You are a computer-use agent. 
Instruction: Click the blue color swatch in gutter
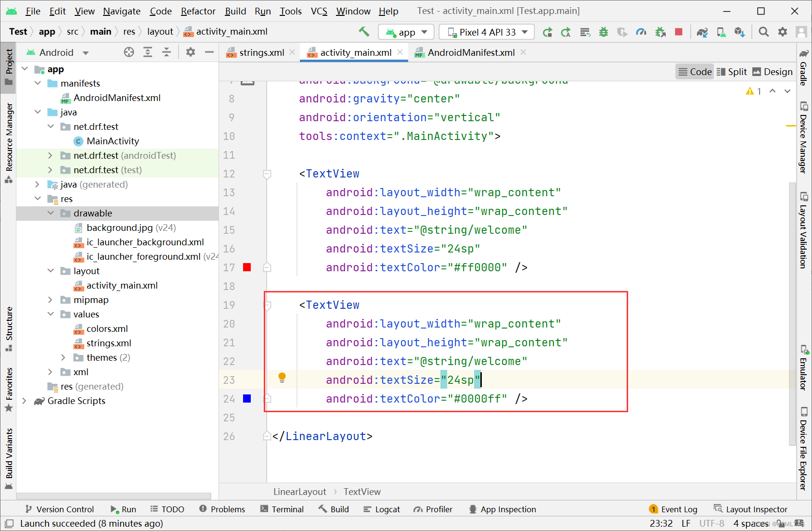tap(247, 399)
